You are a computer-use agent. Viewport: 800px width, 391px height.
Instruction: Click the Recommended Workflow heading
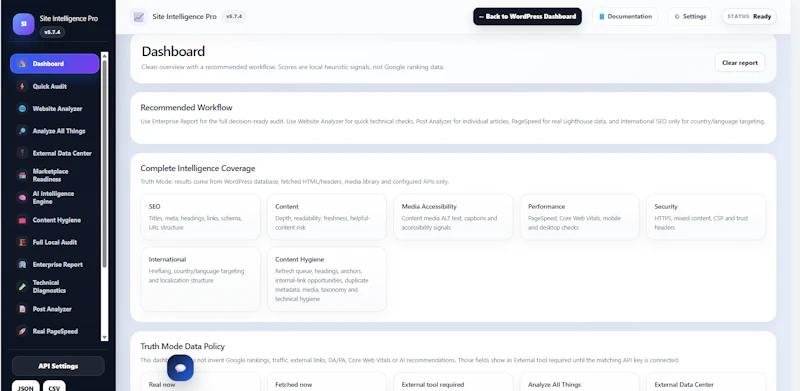coord(186,108)
